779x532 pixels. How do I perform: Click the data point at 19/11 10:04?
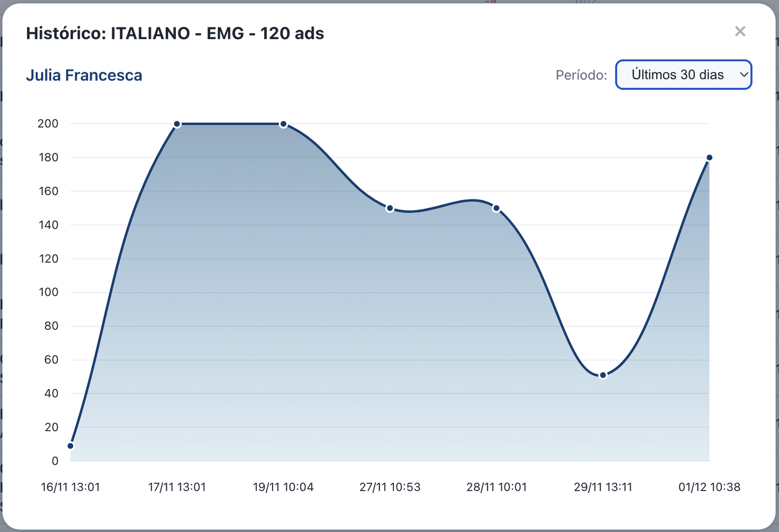(283, 124)
